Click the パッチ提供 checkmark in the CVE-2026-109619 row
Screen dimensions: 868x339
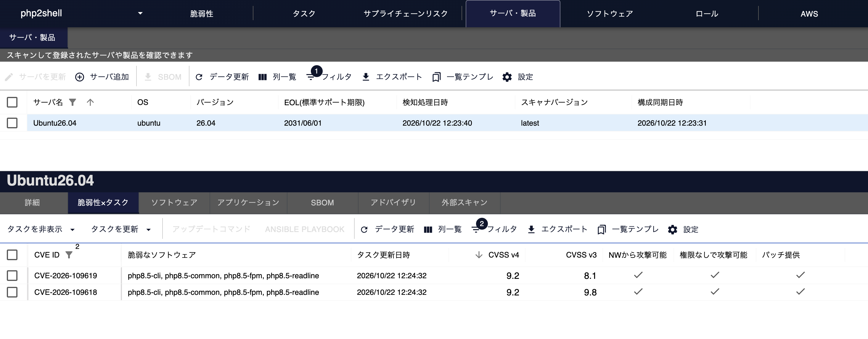point(801,275)
